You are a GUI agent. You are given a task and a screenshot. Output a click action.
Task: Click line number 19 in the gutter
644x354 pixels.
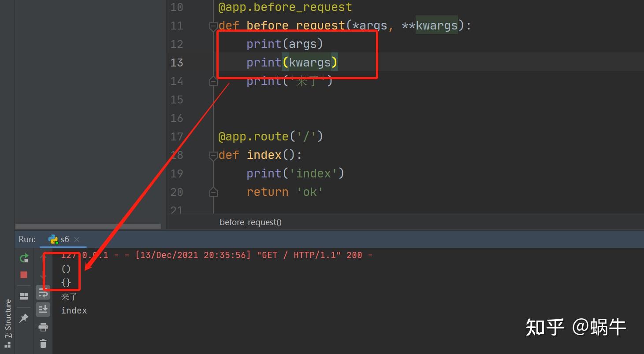177,173
